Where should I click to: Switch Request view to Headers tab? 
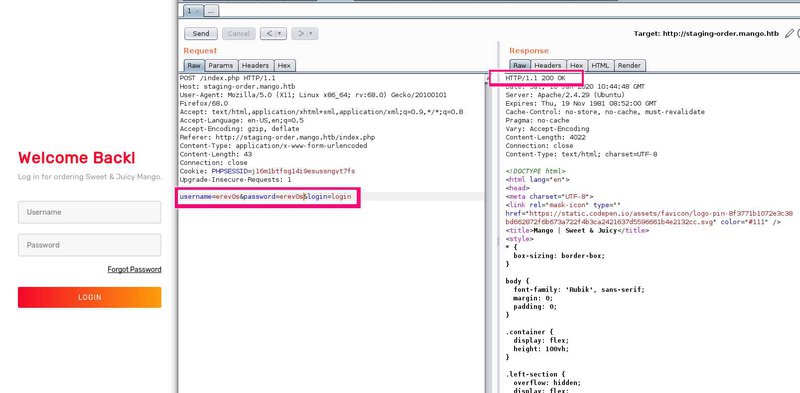pyautogui.click(x=255, y=65)
